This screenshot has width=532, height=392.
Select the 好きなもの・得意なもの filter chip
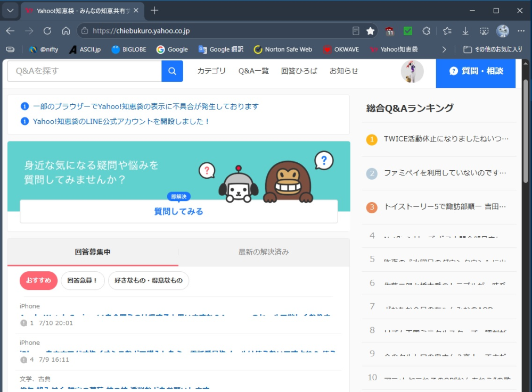click(x=148, y=280)
